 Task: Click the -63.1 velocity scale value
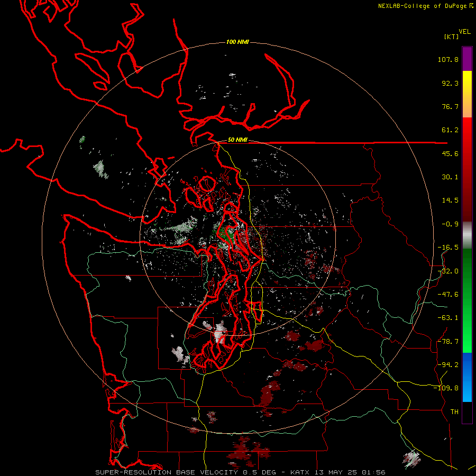coord(448,318)
